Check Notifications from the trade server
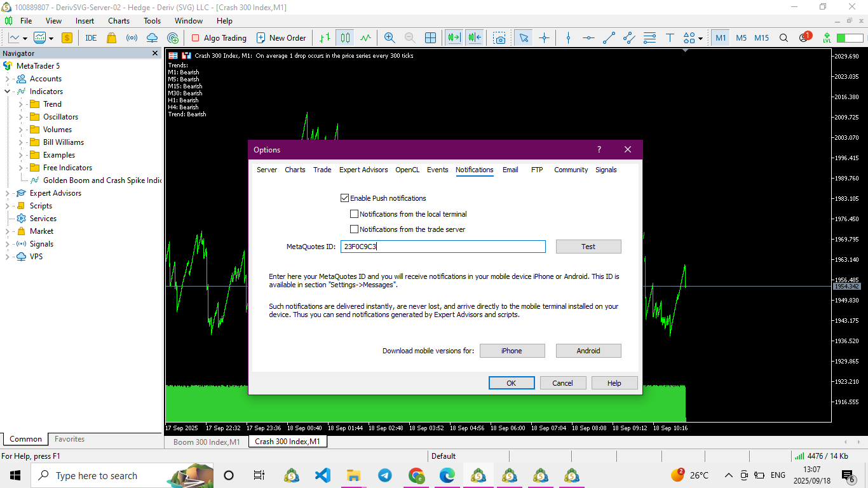The image size is (868, 488). [355, 229]
